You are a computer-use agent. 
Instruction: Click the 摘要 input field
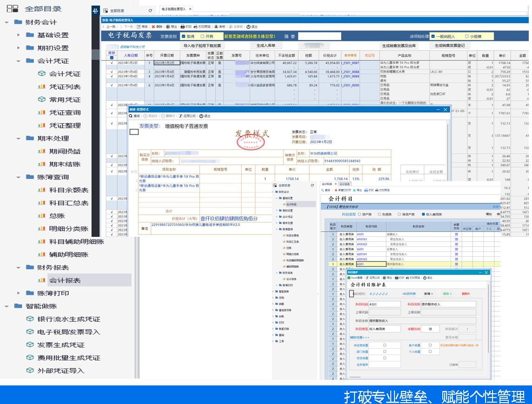click(x=319, y=36)
